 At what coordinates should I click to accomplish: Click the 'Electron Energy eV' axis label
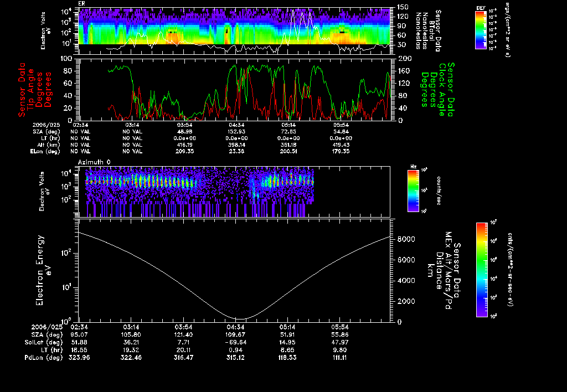(44, 271)
